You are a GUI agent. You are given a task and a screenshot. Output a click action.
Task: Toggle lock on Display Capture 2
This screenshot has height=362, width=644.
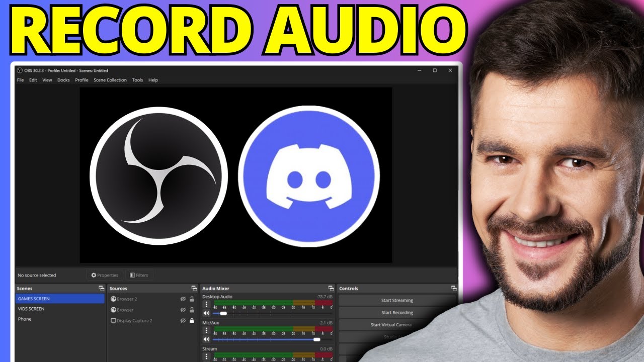[192, 320]
